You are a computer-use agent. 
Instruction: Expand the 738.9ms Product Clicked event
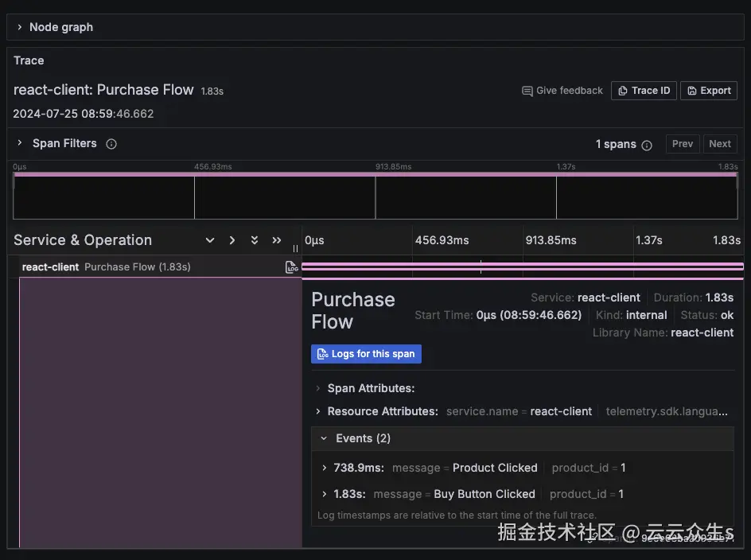pyautogui.click(x=325, y=468)
